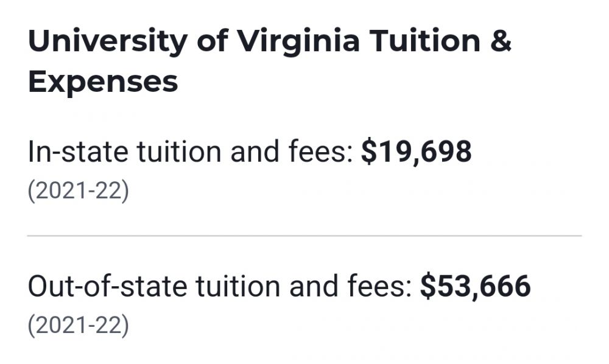Click the word fees in the out-of-state line
The image size is (609, 364).
tap(380, 286)
